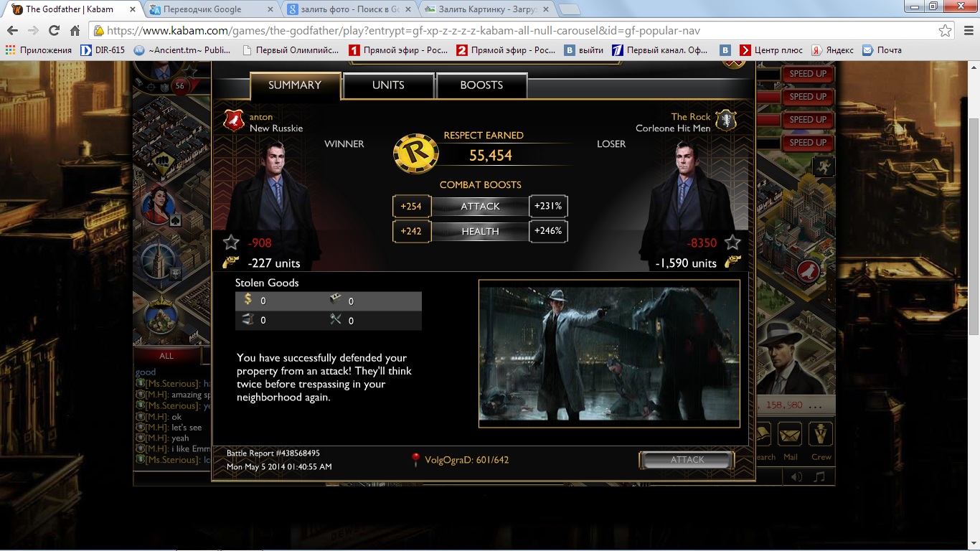This screenshot has width=980, height=551.
Task: Click the loser The Rock player name
Action: click(x=691, y=117)
